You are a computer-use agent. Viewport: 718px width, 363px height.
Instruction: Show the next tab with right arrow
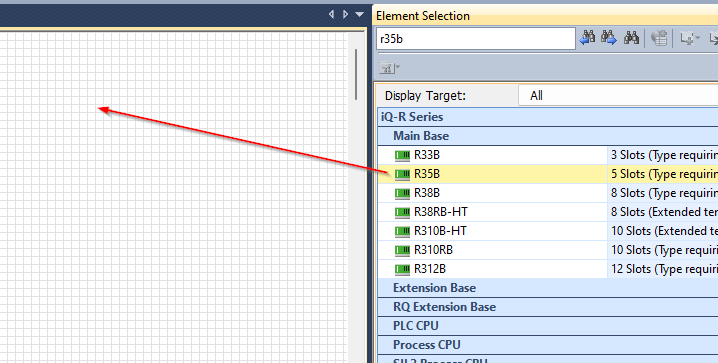click(345, 15)
